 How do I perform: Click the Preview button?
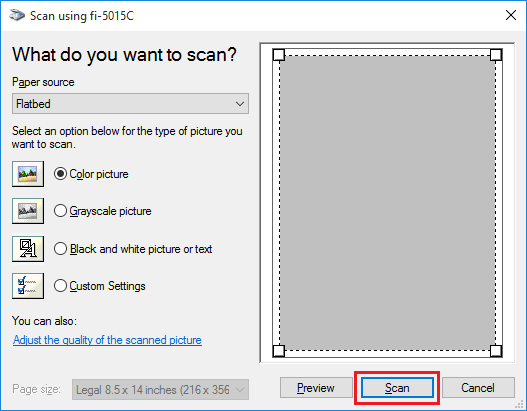316,388
